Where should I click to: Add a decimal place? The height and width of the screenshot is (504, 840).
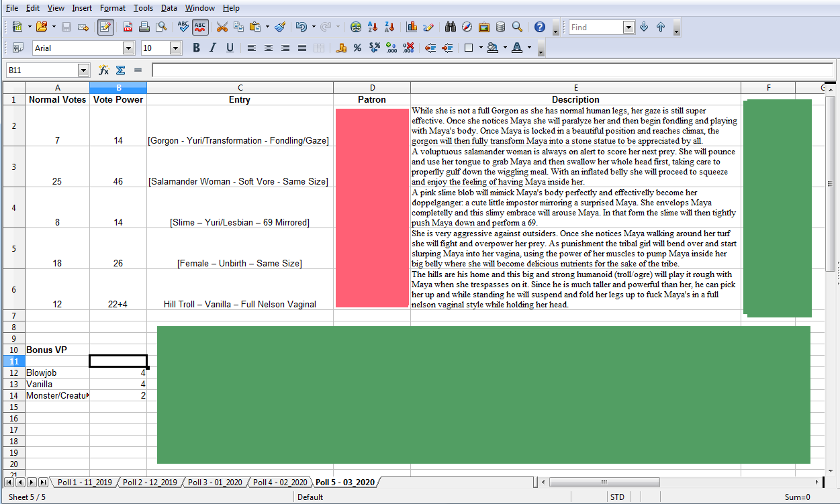coord(391,48)
